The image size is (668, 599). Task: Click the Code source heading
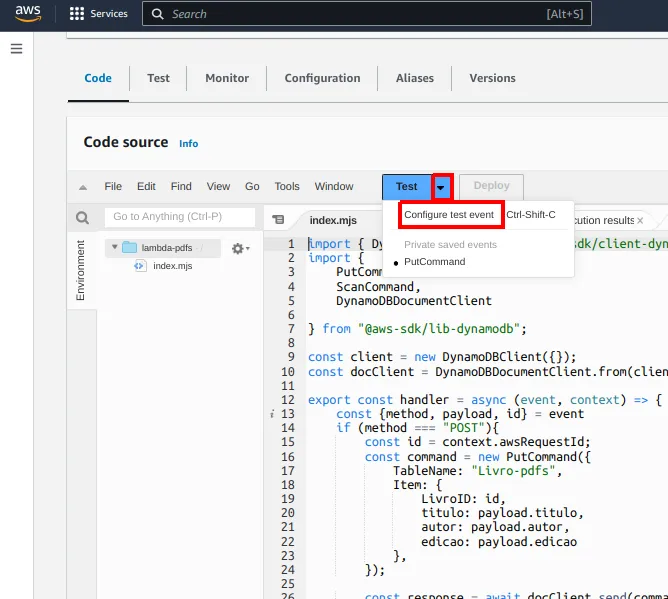(x=126, y=142)
